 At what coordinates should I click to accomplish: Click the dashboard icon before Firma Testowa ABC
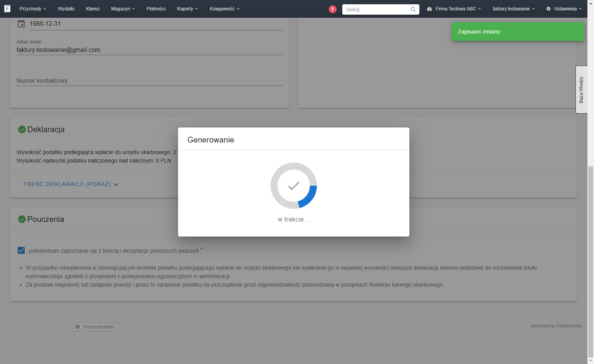[x=429, y=9]
